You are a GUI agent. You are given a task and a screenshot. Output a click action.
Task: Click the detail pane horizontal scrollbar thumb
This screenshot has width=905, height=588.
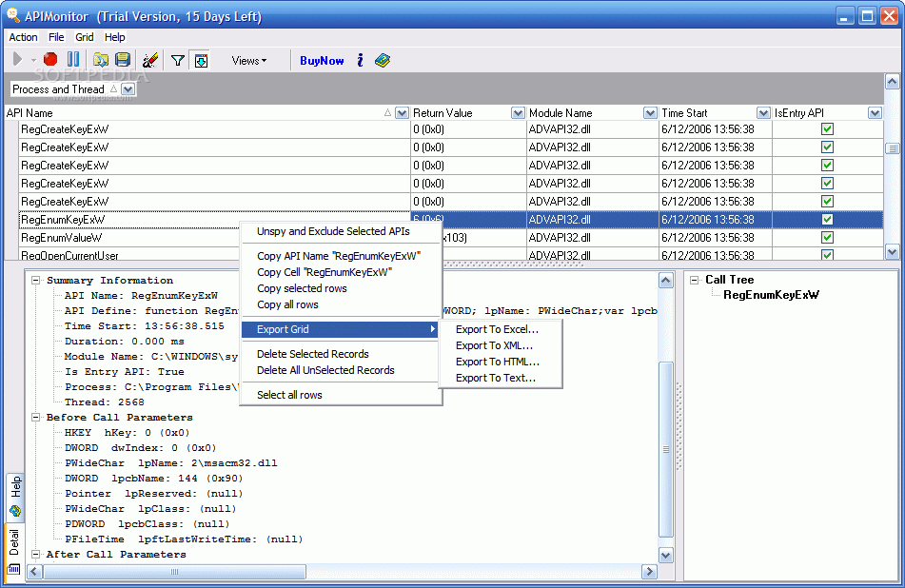[174, 572]
